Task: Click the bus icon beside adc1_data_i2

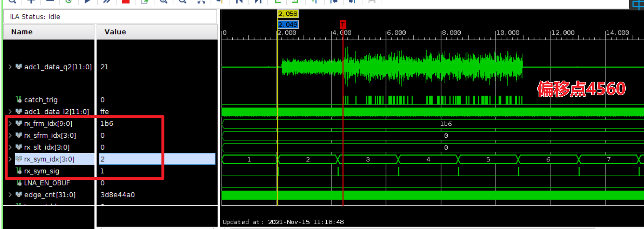Action: click(19, 111)
